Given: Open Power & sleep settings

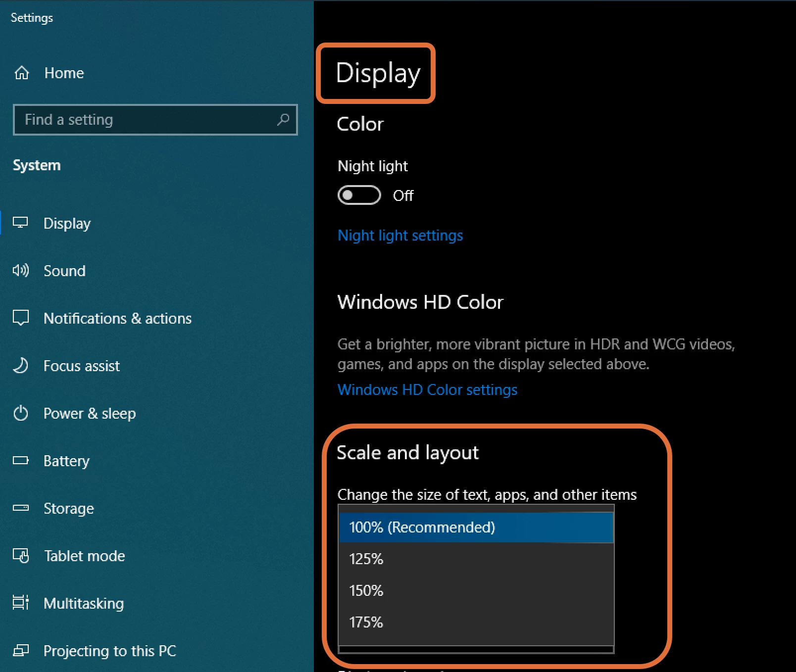Looking at the screenshot, I should click(90, 413).
